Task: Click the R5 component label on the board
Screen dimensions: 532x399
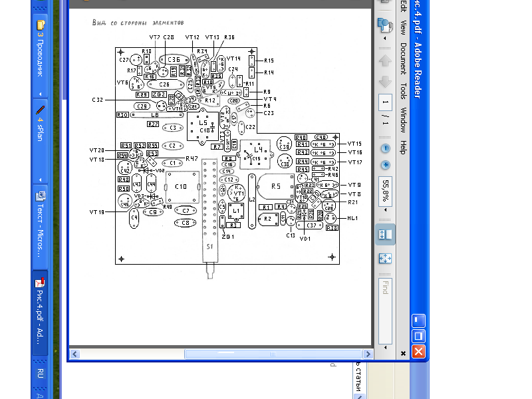Action: (x=276, y=186)
